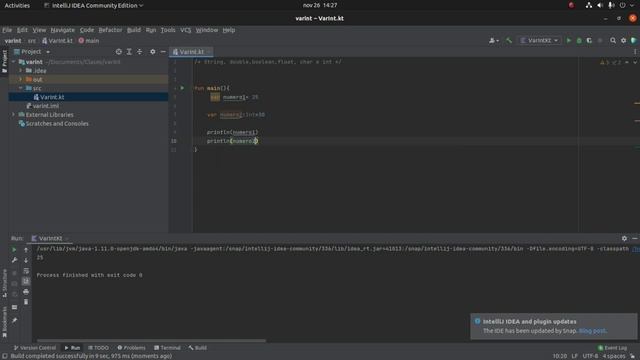This screenshot has height=360, width=640.
Task: Clear all console output with trash icon
Action: point(26,302)
